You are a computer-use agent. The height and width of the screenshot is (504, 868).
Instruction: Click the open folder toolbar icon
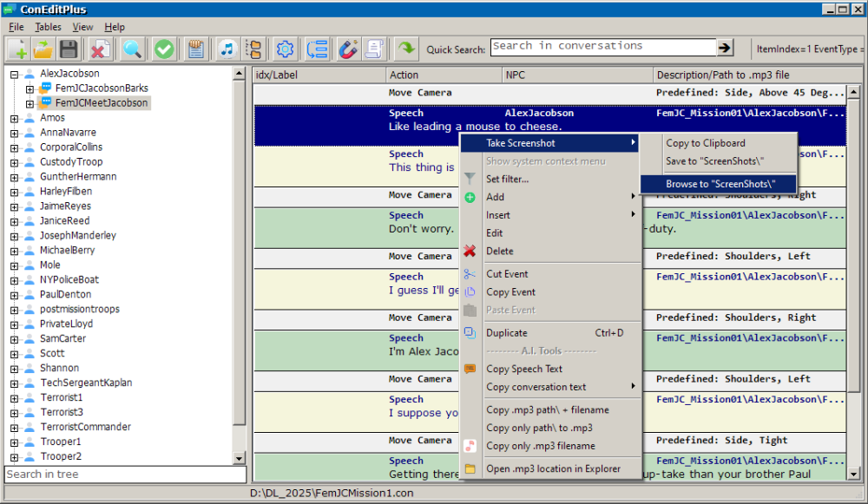pos(43,49)
